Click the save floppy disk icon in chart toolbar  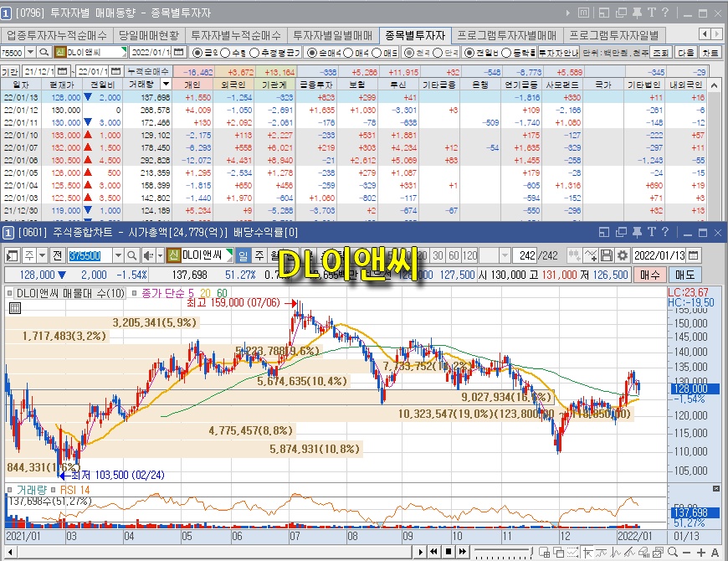click(607, 255)
